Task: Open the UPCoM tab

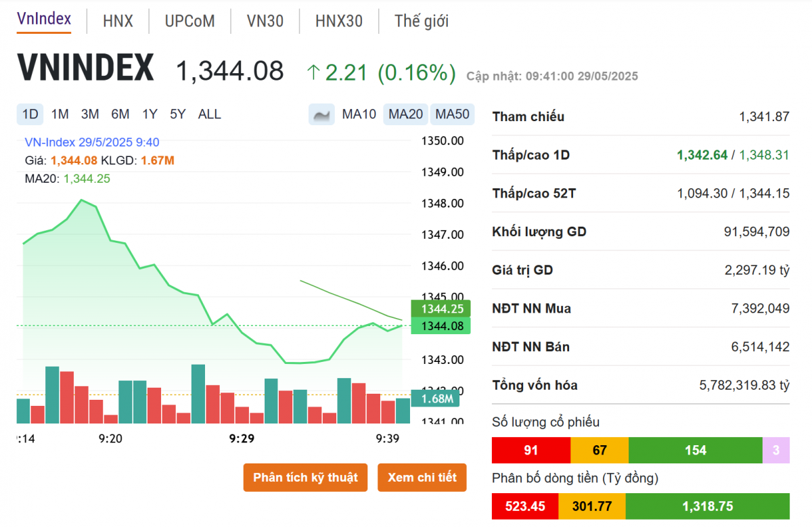Action: [x=189, y=21]
